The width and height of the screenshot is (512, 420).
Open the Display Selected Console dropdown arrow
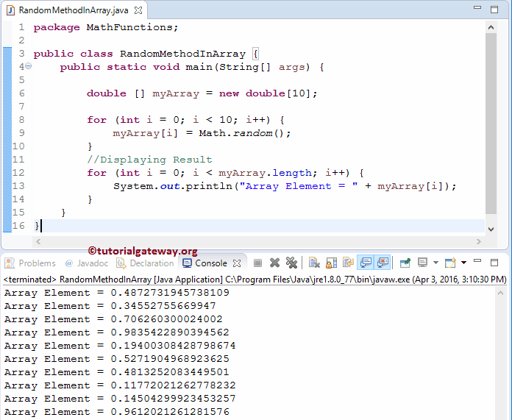pos(435,263)
